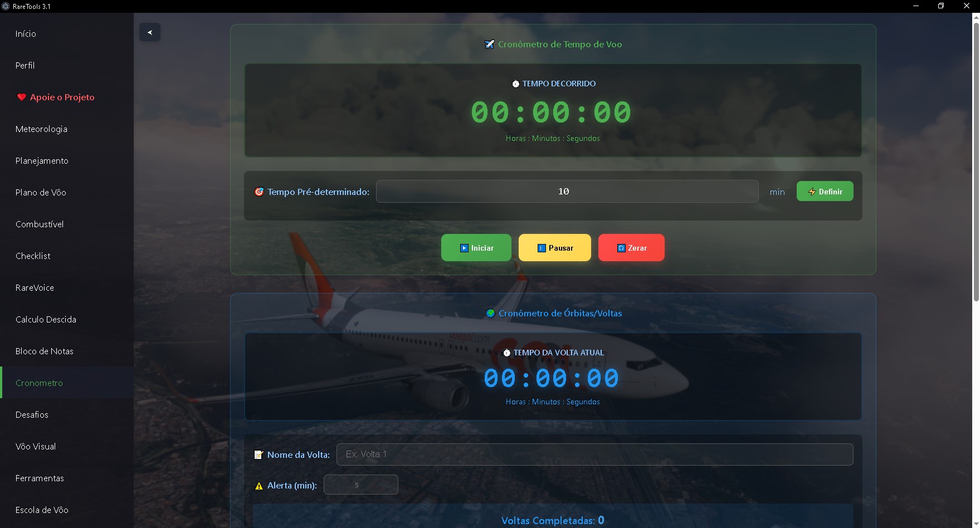Click the Definir button
Viewport: 980px width, 528px height.
tap(825, 191)
